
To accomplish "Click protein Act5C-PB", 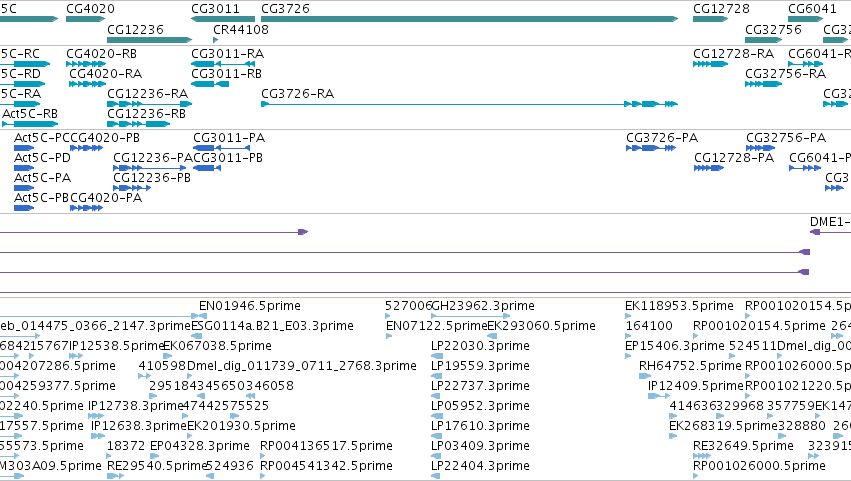I will click(42, 198).
